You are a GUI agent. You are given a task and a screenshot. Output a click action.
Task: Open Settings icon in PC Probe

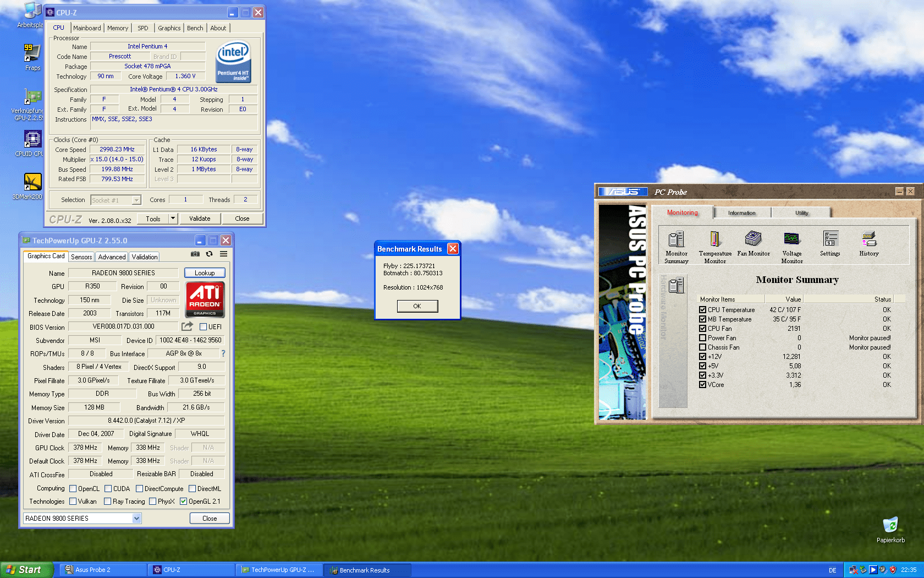click(830, 243)
